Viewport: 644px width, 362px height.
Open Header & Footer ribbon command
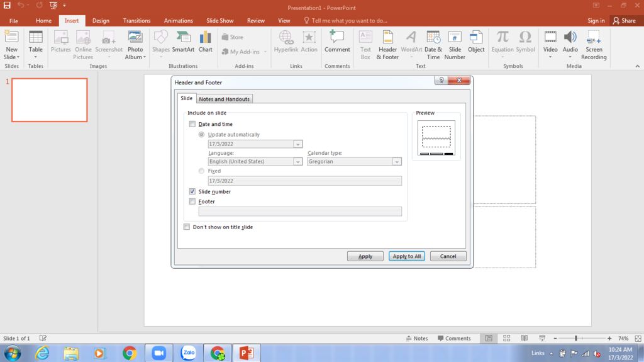(x=387, y=45)
